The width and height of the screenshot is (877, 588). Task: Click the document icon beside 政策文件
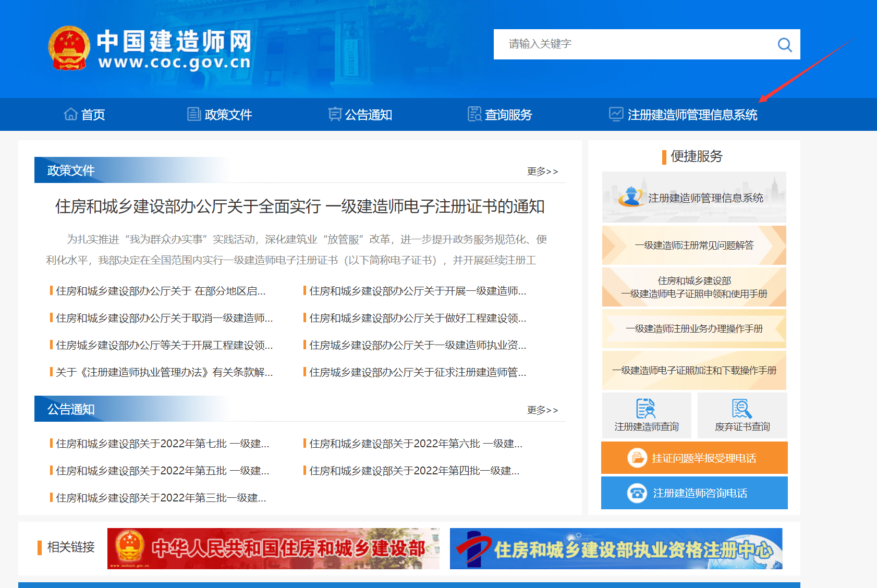193,114
